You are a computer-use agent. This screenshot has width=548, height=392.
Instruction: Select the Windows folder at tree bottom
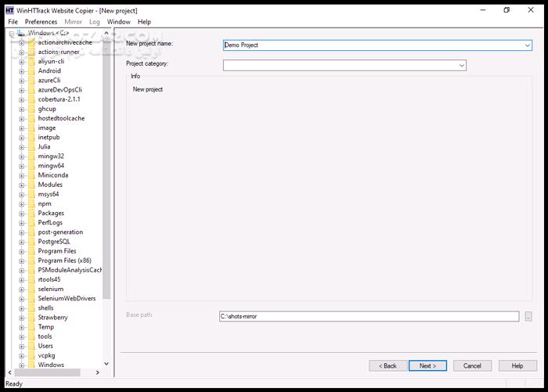[51, 365]
